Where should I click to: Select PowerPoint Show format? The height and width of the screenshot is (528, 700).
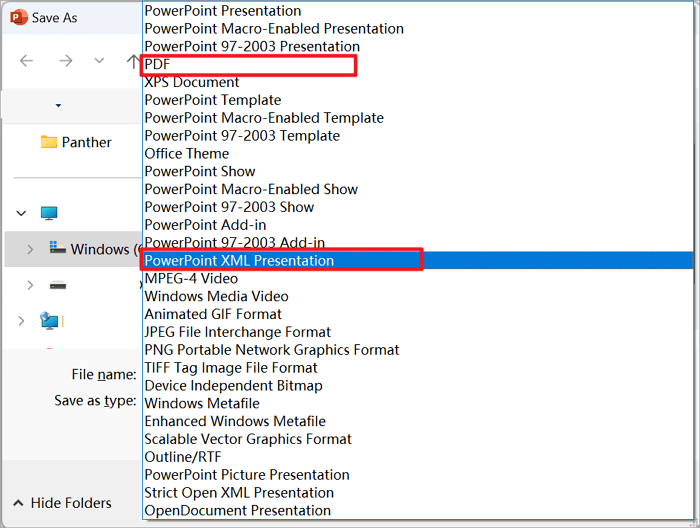click(x=418, y=171)
